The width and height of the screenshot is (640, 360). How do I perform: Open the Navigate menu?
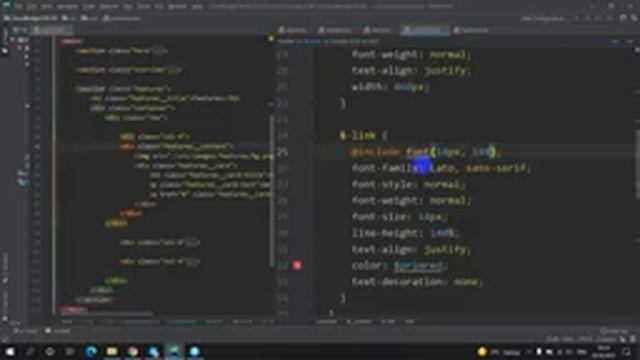point(67,7)
